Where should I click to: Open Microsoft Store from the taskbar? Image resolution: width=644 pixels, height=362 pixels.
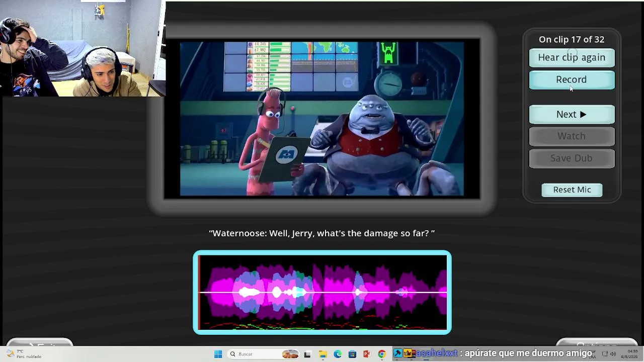(x=352, y=354)
